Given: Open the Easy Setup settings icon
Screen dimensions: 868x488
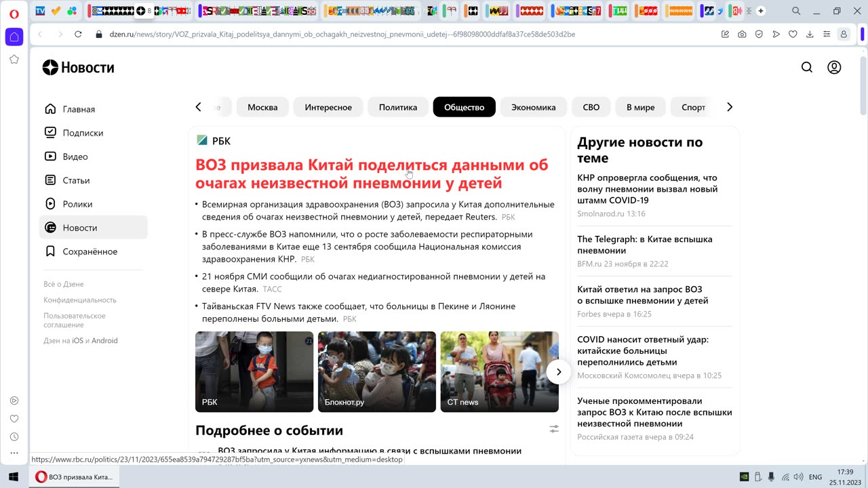Looking at the screenshot, I should click(x=827, y=34).
